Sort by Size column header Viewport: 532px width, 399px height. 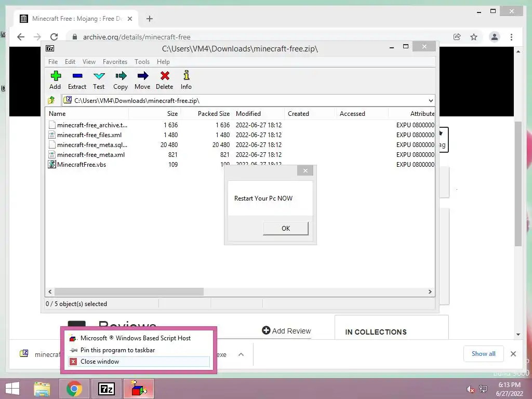155,114
